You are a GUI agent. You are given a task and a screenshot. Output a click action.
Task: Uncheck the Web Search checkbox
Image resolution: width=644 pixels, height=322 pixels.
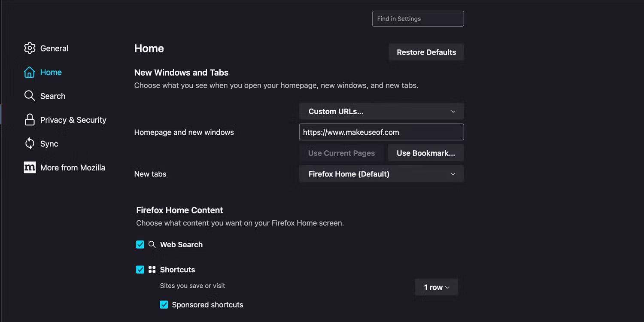click(x=140, y=244)
